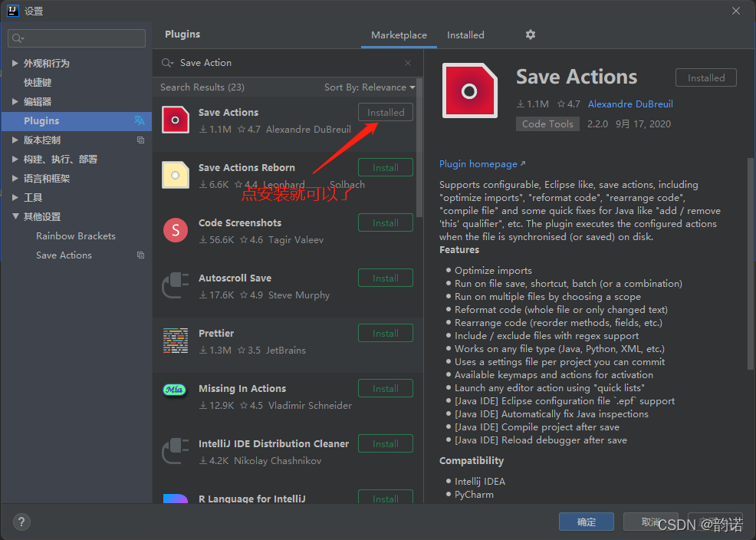Click the plugin search field containing Save Action

[x=288, y=63]
